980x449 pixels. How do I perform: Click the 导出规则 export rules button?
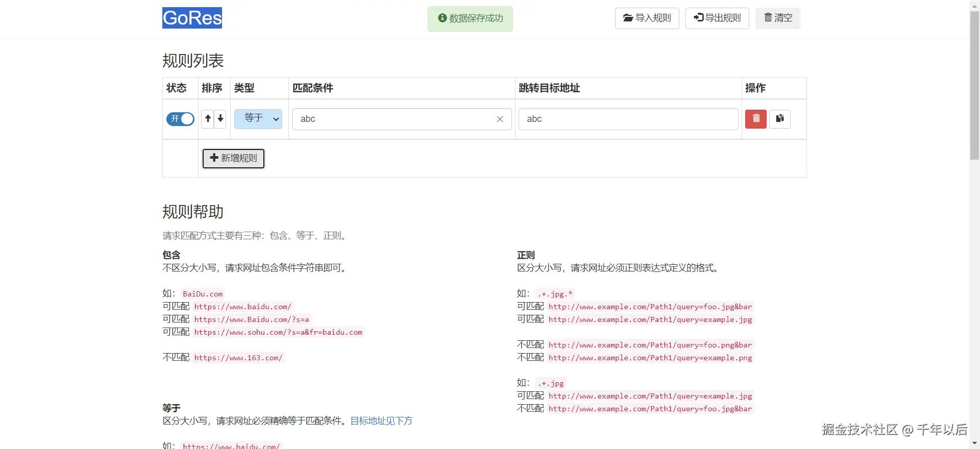click(x=717, y=18)
